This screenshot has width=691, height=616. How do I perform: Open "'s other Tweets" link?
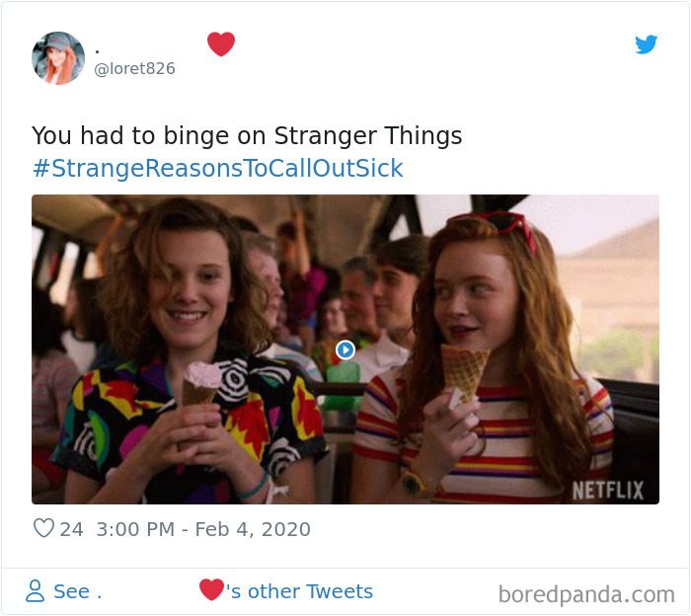click(x=300, y=591)
